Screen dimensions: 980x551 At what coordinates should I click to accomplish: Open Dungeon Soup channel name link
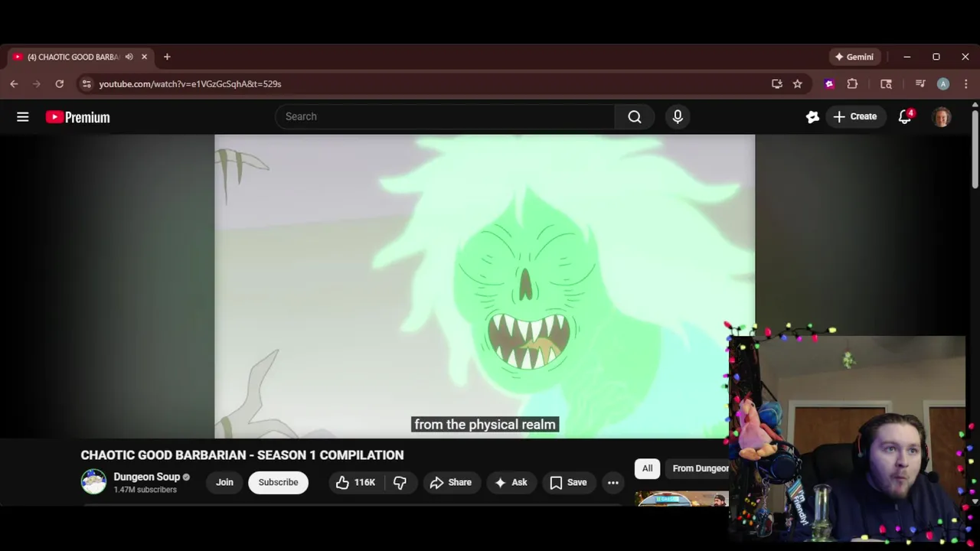tap(146, 477)
